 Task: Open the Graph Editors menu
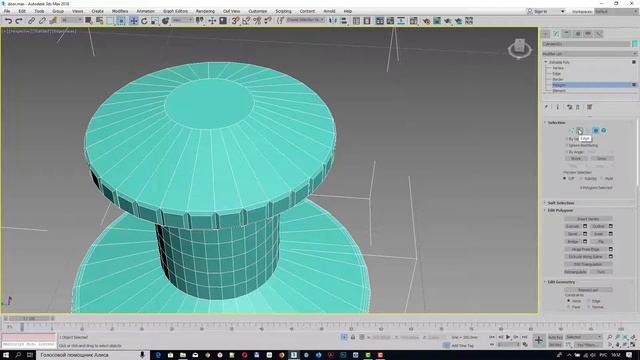pyautogui.click(x=176, y=11)
